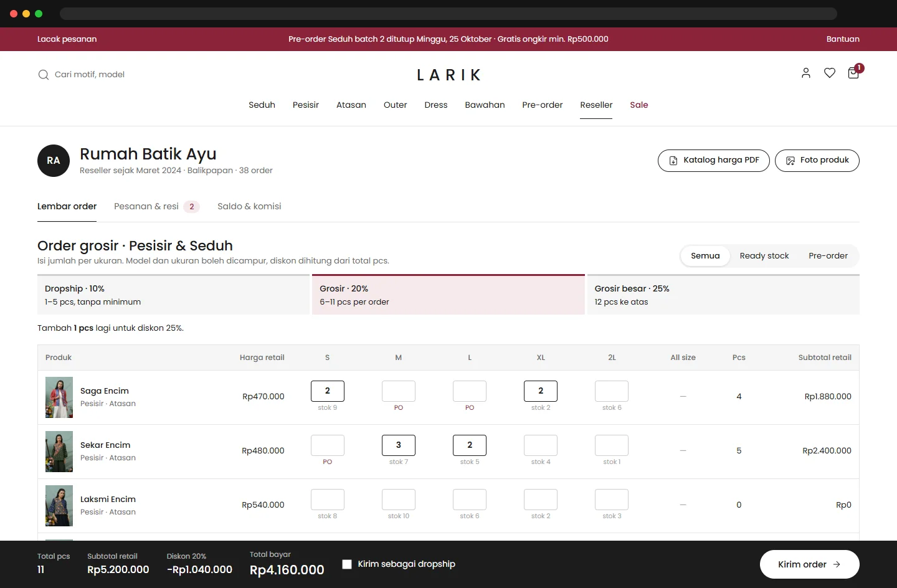Switch to the Lembar order tab
The width and height of the screenshot is (897, 588).
[67, 206]
